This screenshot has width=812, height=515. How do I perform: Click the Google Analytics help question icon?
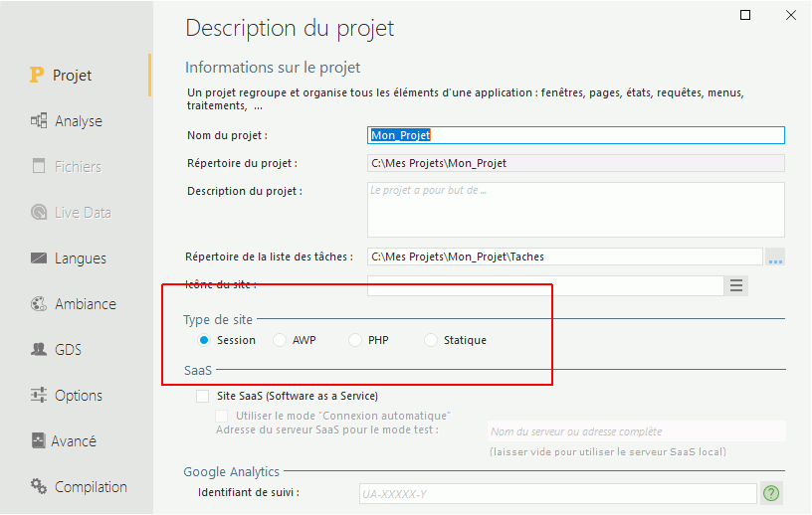[771, 493]
